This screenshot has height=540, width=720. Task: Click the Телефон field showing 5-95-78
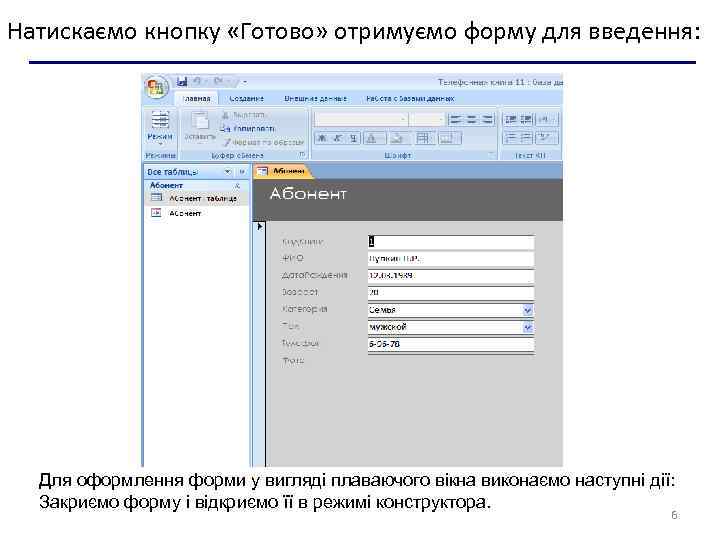pos(451,344)
